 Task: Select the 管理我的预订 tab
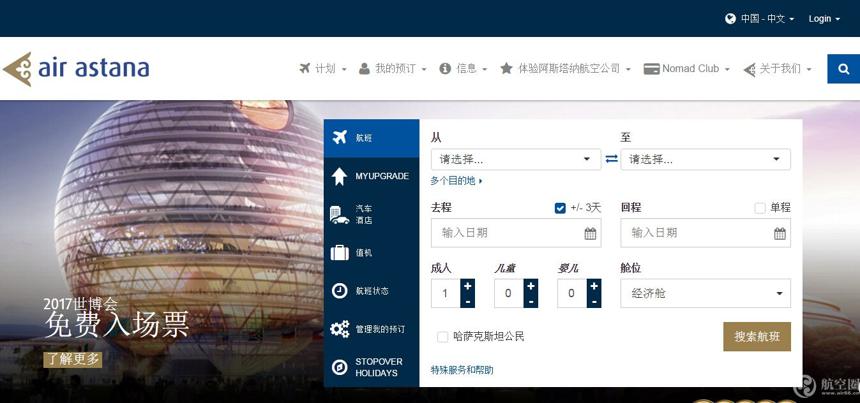point(371,329)
